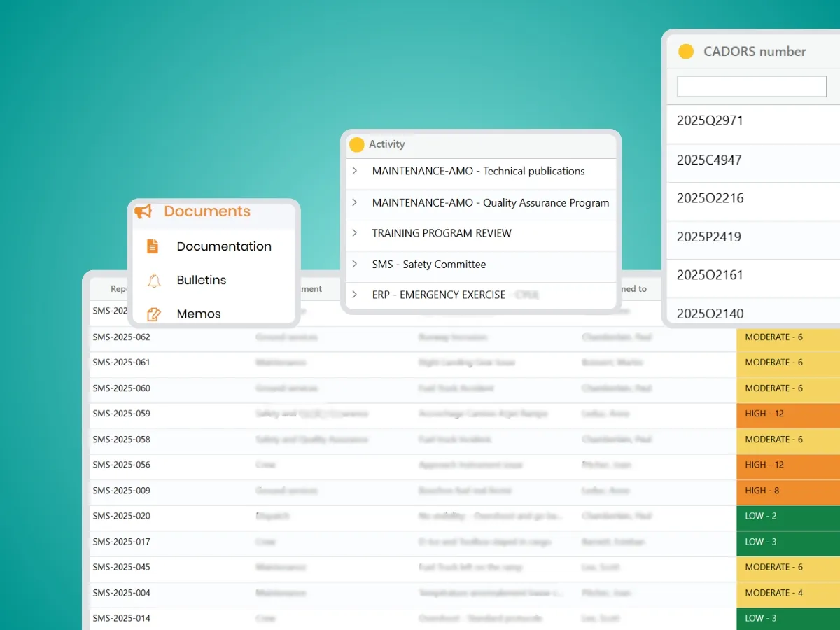Click the Bulletins bell icon

click(154, 281)
